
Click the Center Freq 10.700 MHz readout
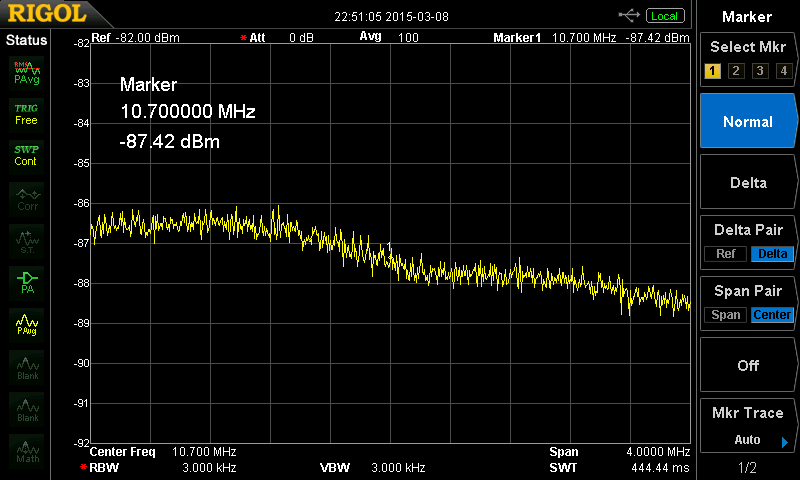click(163, 451)
